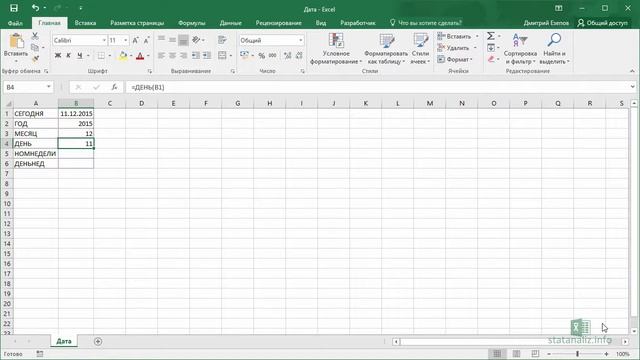Open Условное форматирование dropdown

point(336,49)
